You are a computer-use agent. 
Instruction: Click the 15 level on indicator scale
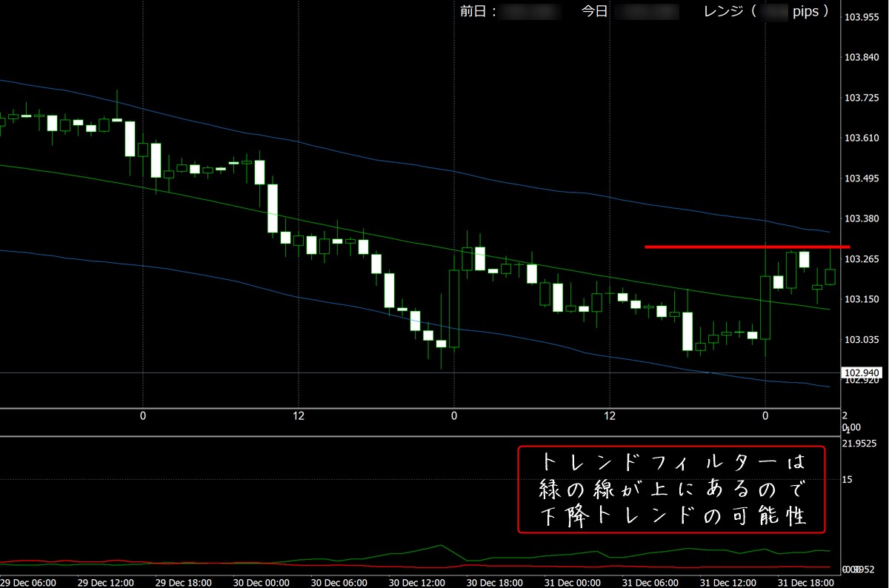(x=848, y=479)
